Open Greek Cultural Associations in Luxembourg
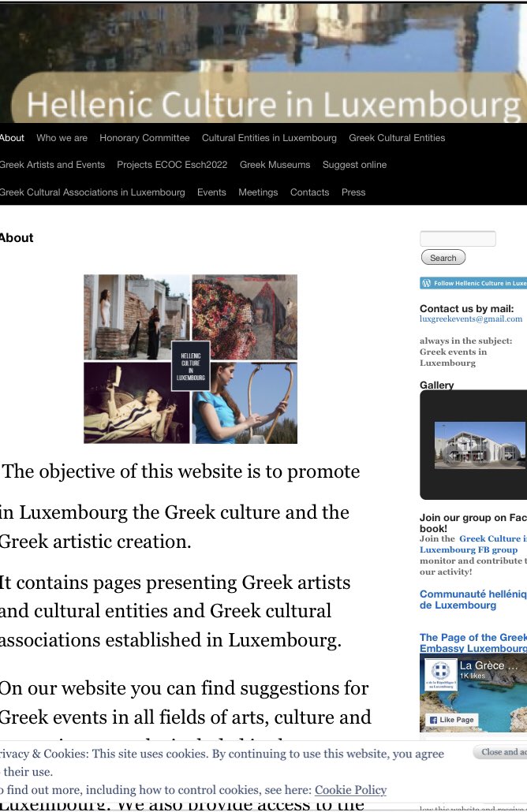527x812 pixels. (x=92, y=192)
